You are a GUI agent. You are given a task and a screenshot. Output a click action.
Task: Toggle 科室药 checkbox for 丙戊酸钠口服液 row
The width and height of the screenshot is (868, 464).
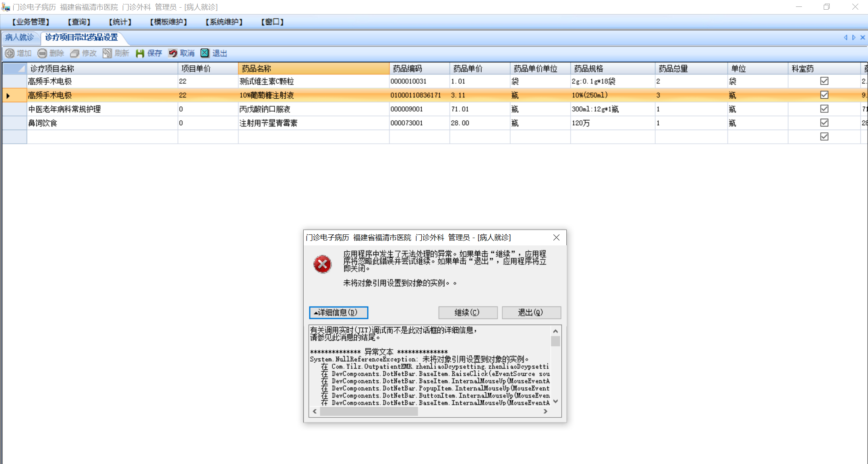[824, 109]
